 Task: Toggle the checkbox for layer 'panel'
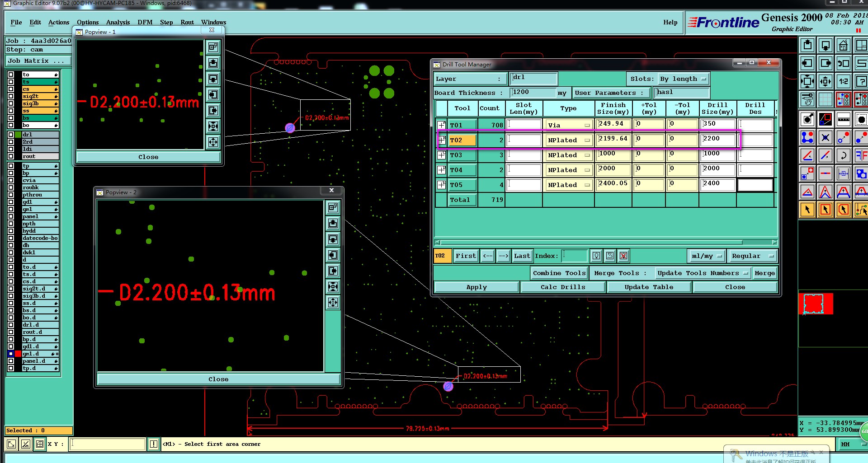(x=11, y=216)
